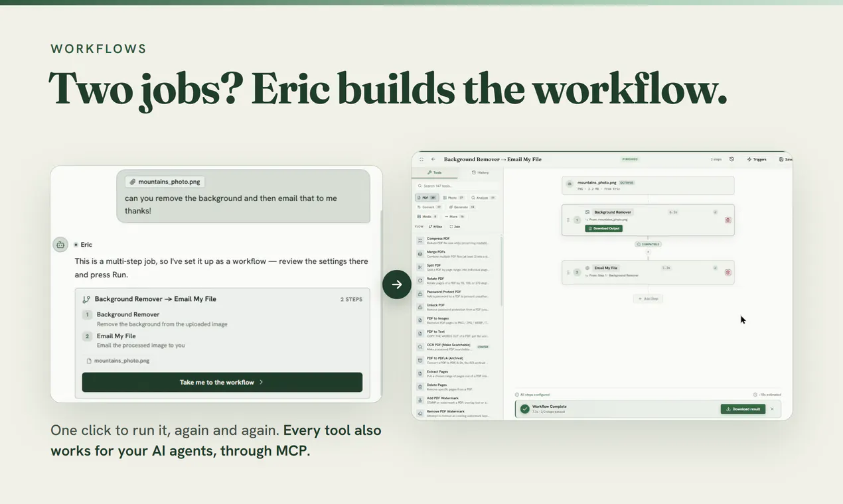
Task: Go back using the workflow header arrow
Action: coord(433,159)
